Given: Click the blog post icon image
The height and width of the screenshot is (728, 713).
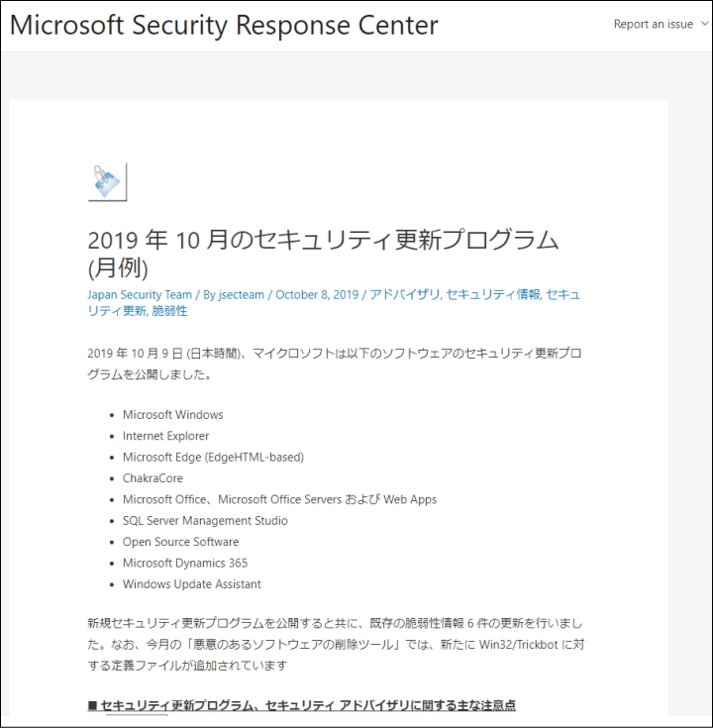Looking at the screenshot, I should [x=107, y=181].
